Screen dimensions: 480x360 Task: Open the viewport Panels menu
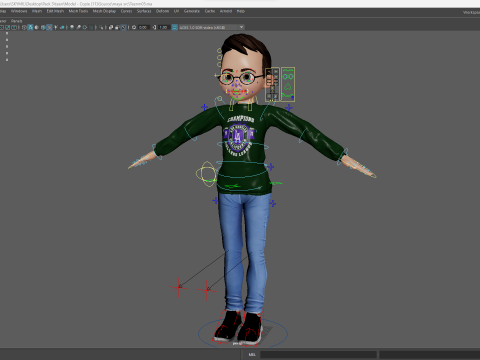(x=16, y=21)
